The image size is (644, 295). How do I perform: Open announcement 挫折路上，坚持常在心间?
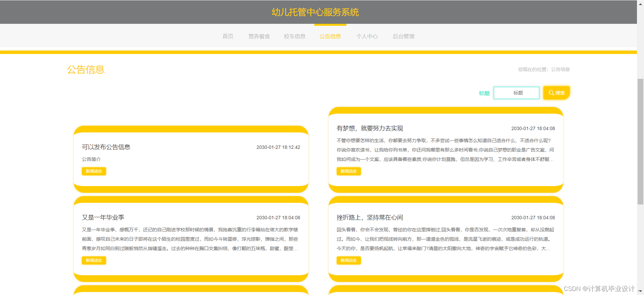370,217
